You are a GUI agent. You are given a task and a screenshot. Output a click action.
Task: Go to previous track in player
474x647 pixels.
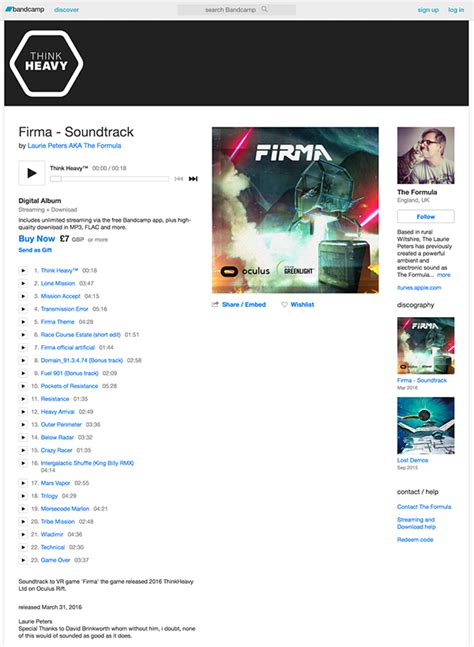[x=179, y=179]
